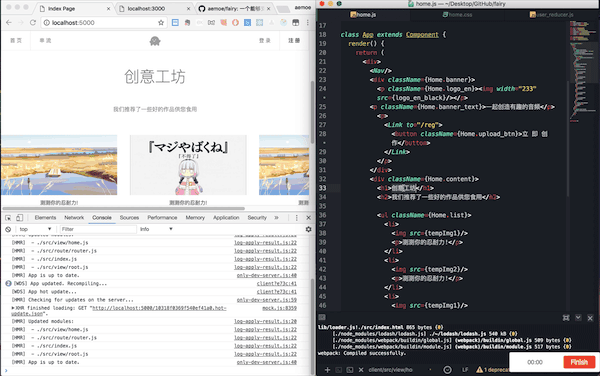Open the Info log level dropdown

tap(156, 229)
